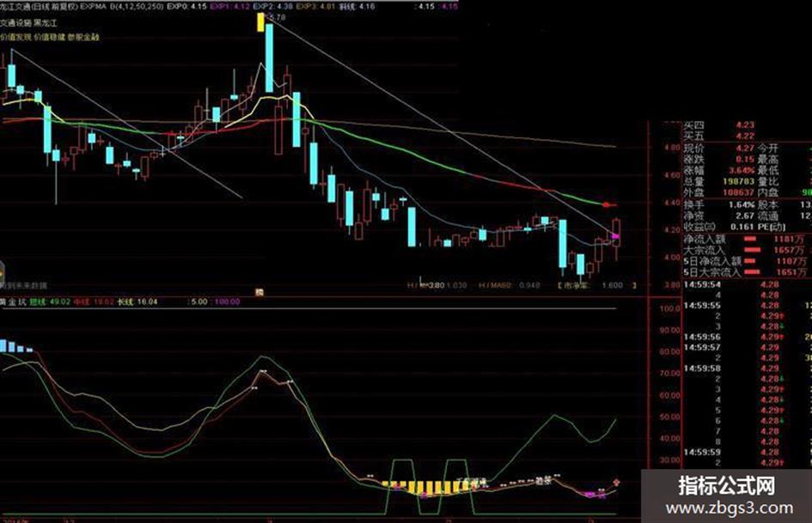Click the 价值发现 tag

[x=15, y=37]
